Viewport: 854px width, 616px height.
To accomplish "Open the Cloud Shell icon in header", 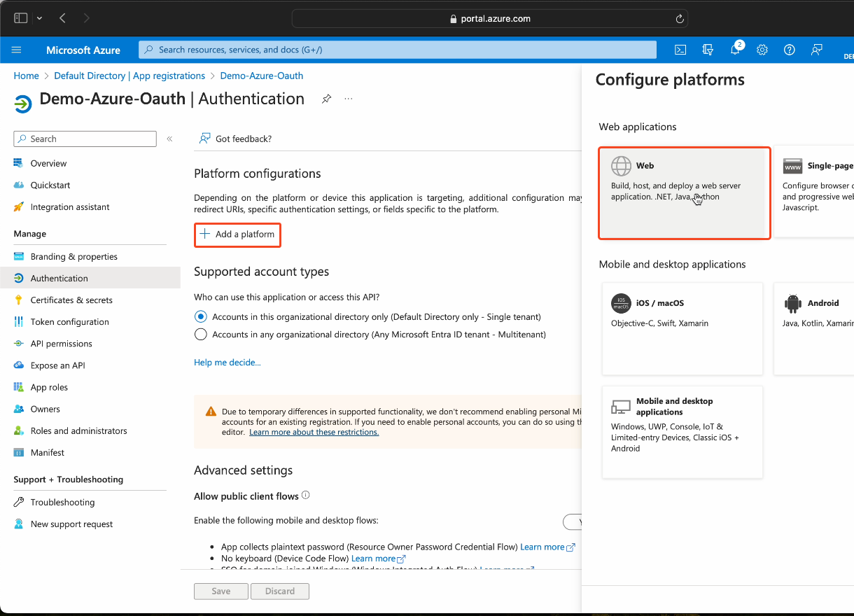I will point(680,50).
